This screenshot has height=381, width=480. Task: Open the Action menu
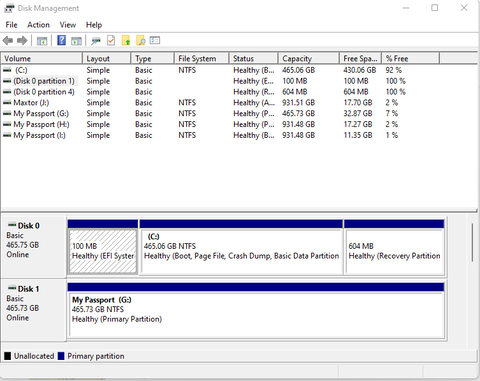click(x=38, y=25)
